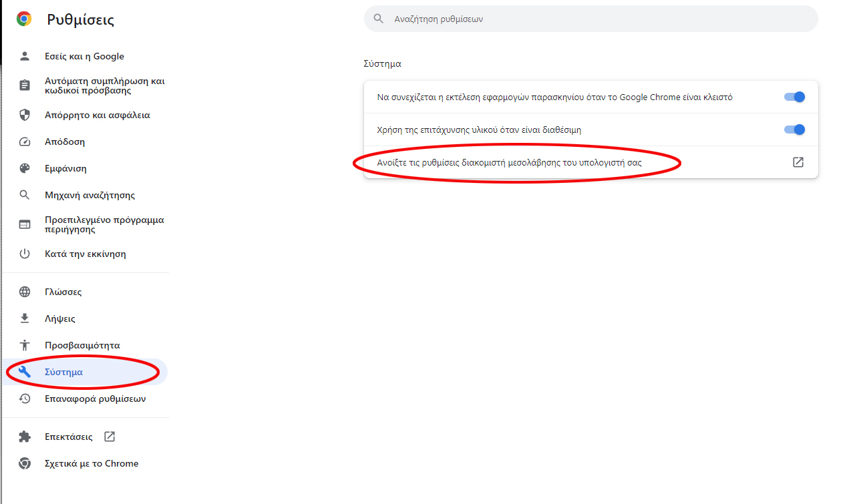Go to Κατά την εκκίνηση section

(85, 254)
